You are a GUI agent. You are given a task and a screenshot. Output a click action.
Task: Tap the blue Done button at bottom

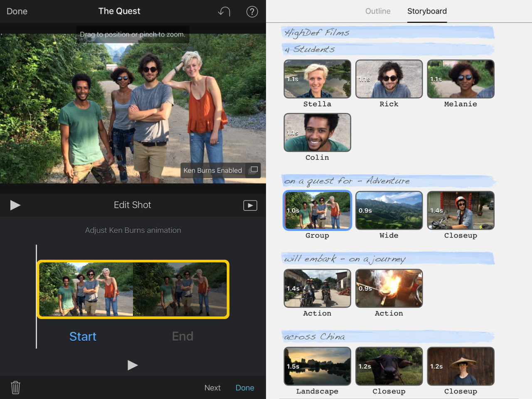(244, 388)
